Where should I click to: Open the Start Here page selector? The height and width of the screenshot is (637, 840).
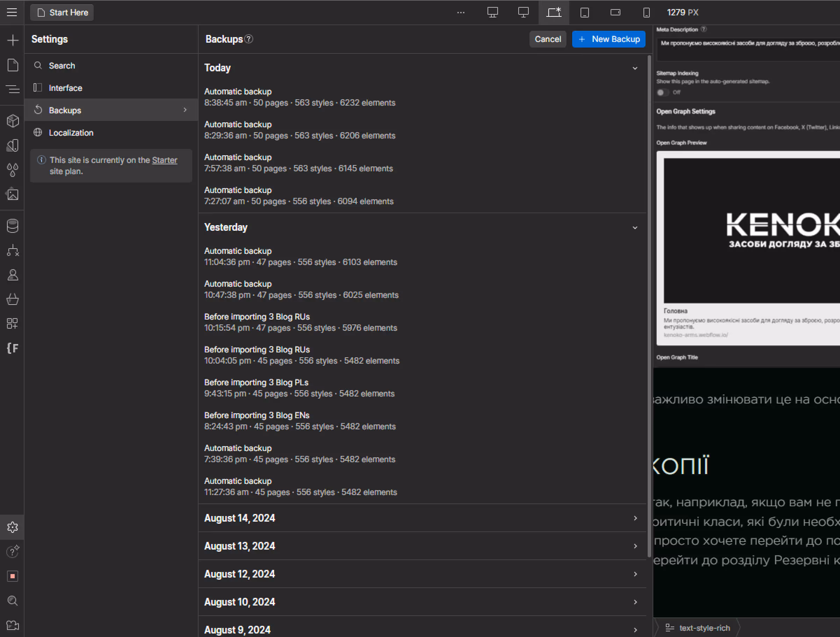[62, 13]
